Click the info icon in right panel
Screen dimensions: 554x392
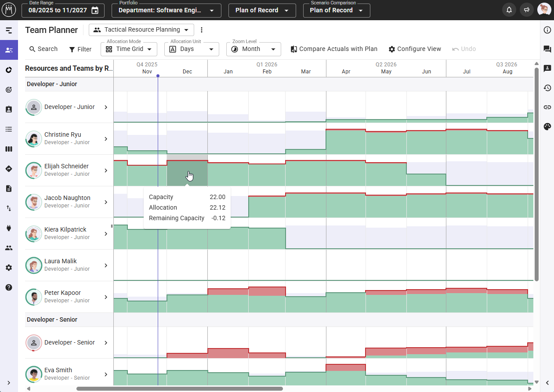[547, 30]
